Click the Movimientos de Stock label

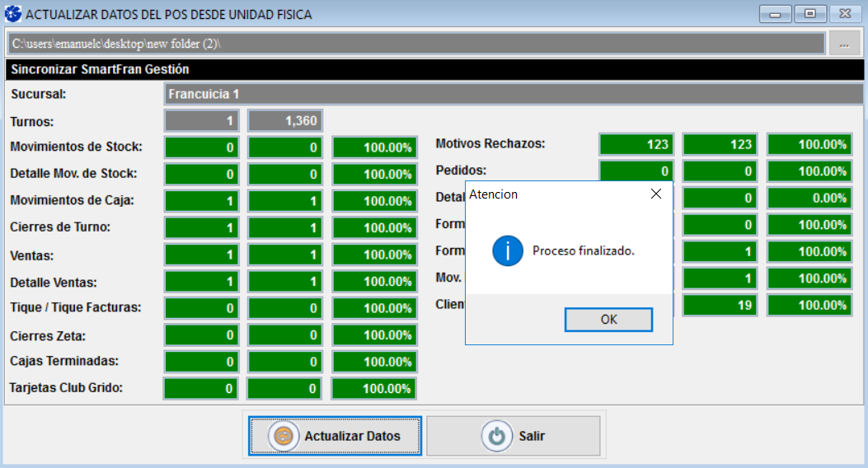[x=76, y=147]
